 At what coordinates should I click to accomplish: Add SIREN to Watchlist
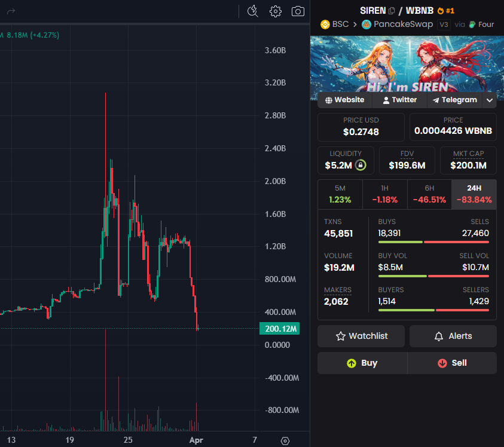click(361, 336)
